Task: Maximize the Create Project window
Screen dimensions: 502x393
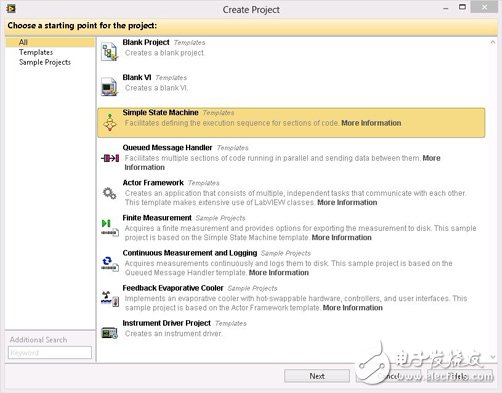Action: click(462, 7)
